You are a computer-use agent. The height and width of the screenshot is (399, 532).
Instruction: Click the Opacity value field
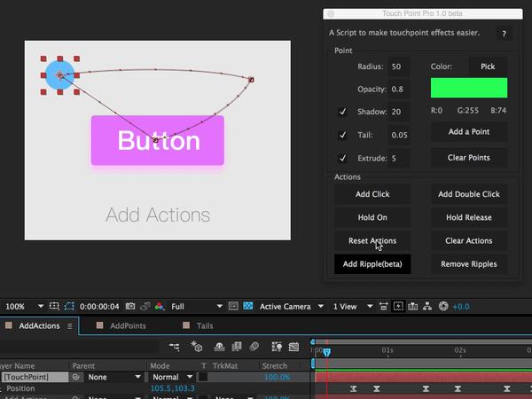[x=399, y=90]
